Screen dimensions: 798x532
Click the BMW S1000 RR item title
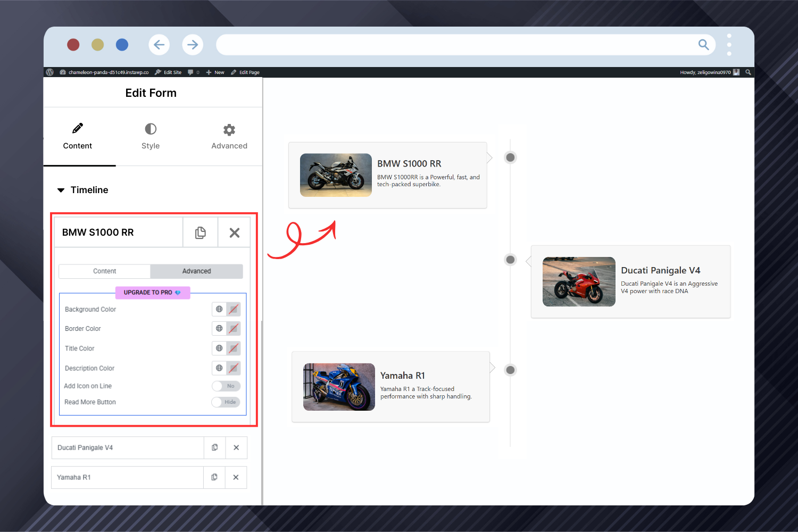click(98, 232)
